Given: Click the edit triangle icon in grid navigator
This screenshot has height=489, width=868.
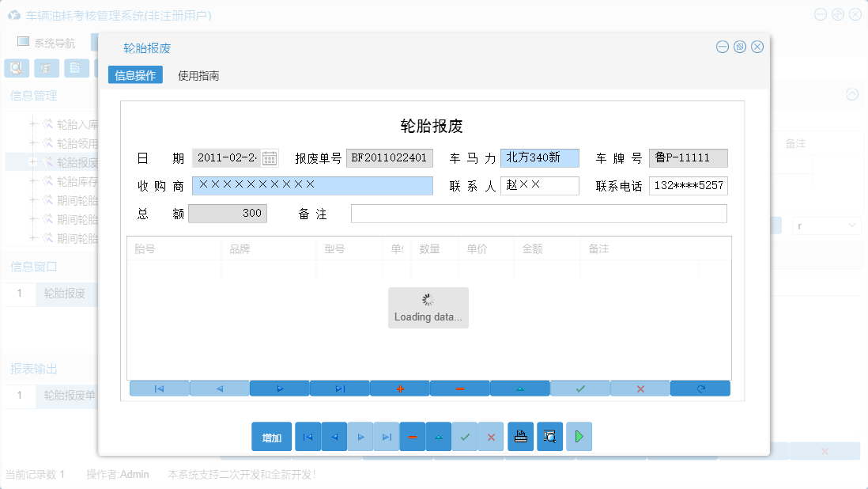Looking at the screenshot, I should 520,388.
